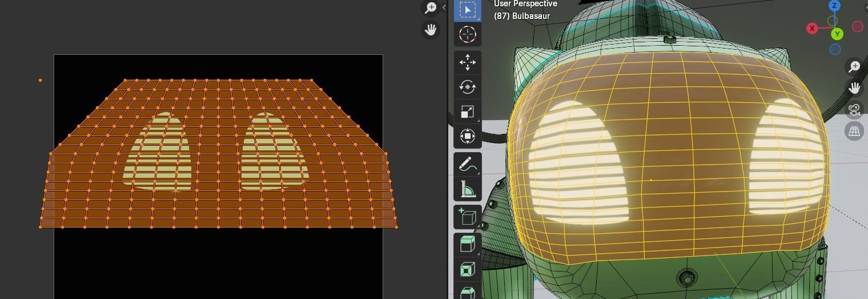Select the Bevel tool at toolbar bottom

467,292
